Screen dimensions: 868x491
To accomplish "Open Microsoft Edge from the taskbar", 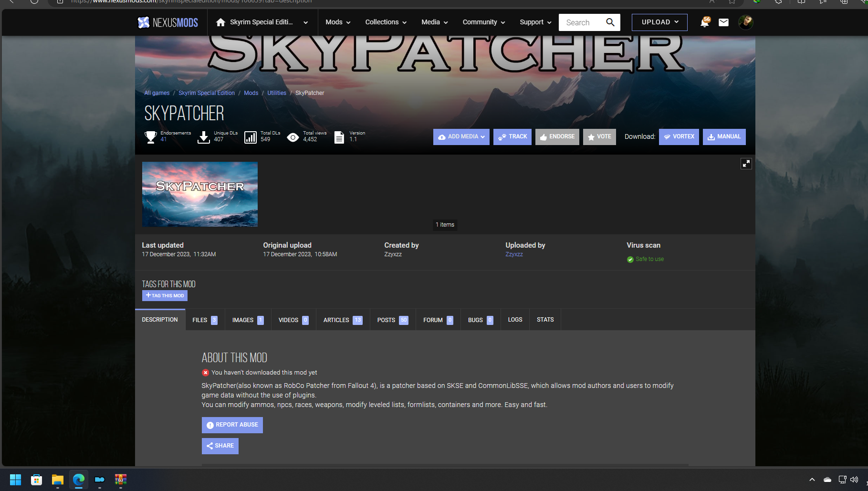I will [x=78, y=480].
